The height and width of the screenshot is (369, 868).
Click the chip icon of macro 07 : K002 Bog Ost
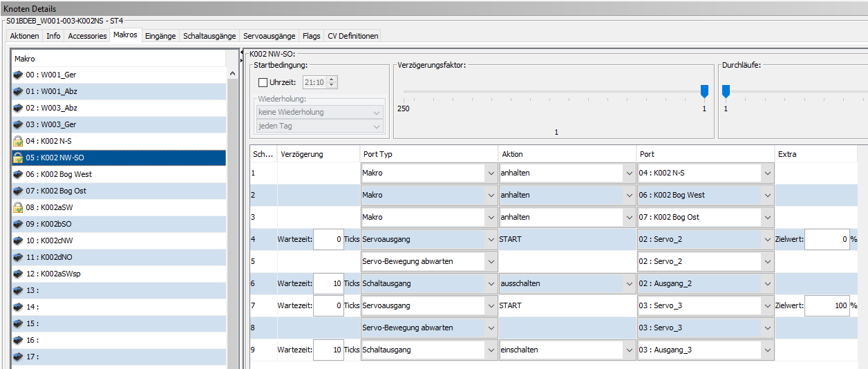point(18,191)
